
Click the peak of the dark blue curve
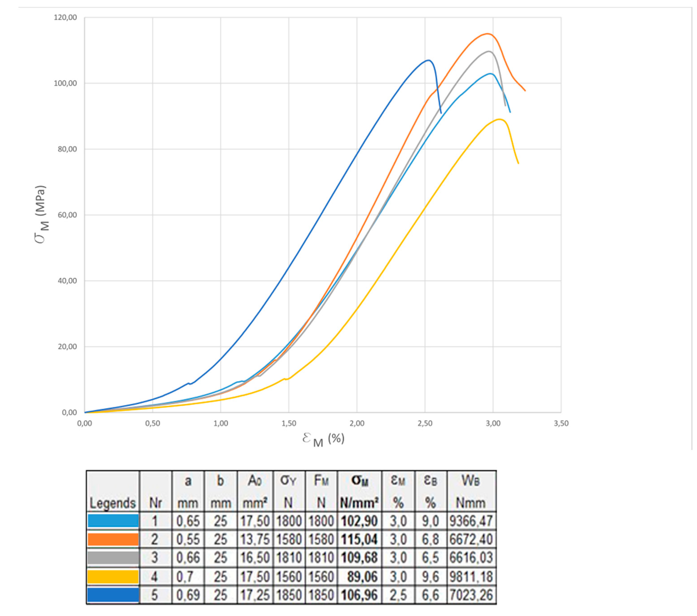click(x=429, y=60)
